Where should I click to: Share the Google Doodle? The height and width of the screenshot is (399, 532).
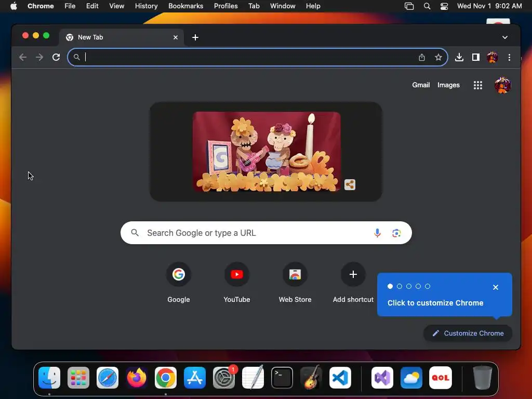tap(350, 184)
